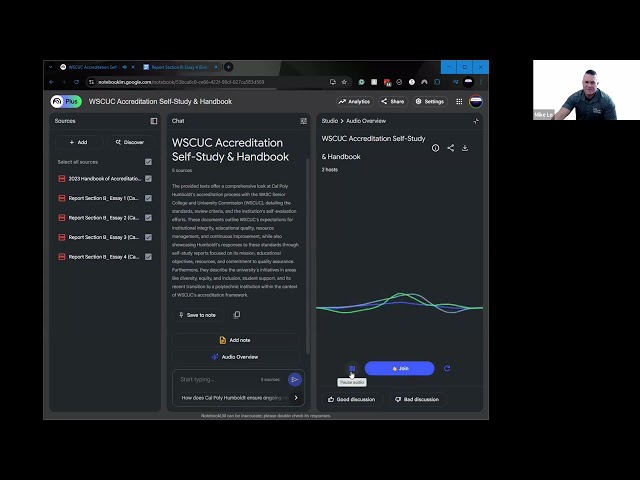
Task: Share the audio overview
Action: coord(451,148)
